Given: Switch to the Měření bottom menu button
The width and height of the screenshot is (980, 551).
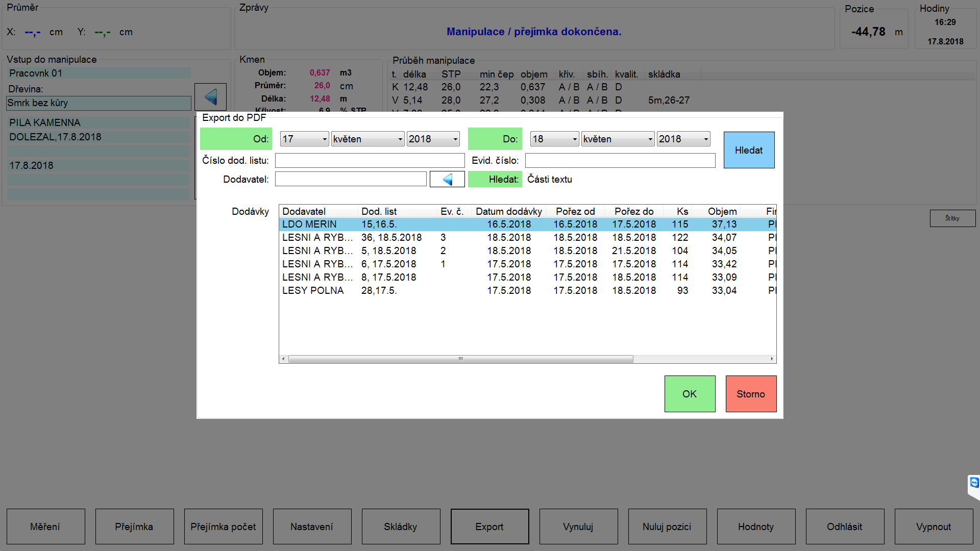Looking at the screenshot, I should tap(45, 527).
